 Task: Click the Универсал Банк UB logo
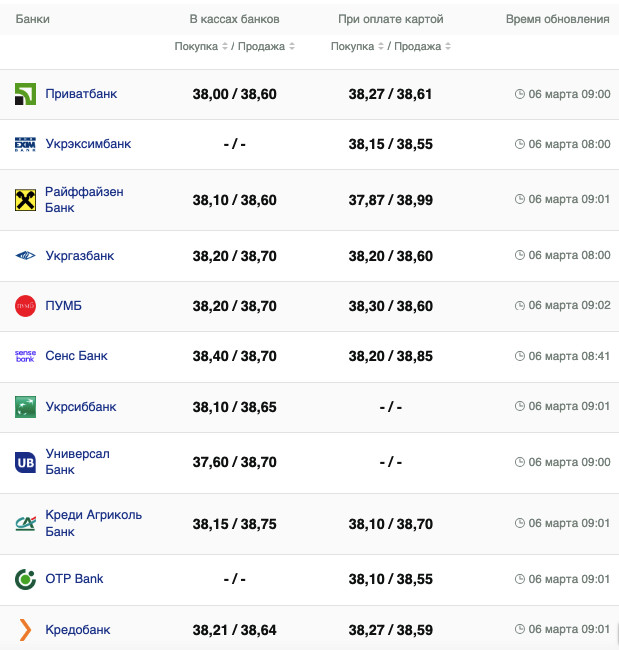point(25,462)
